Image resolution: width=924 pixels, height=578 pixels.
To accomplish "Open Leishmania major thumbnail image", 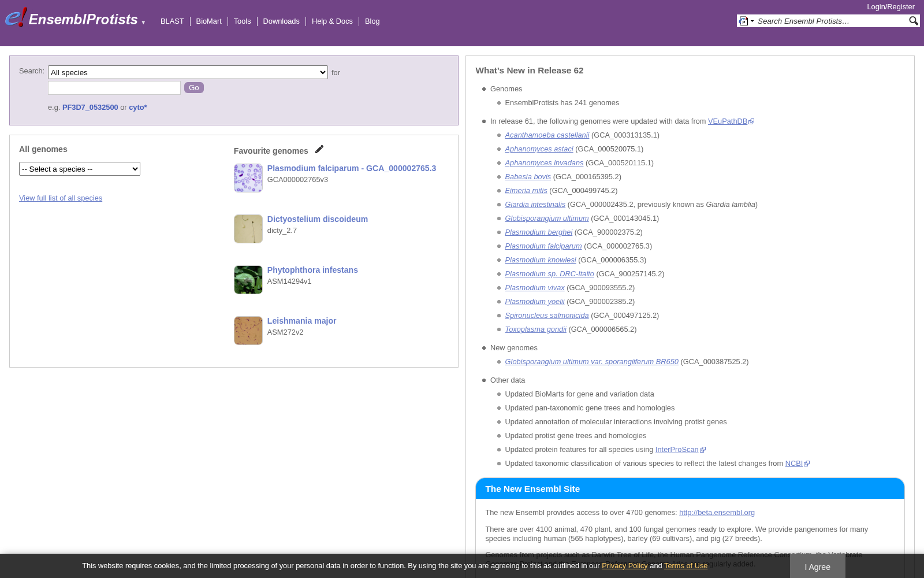I will (248, 331).
